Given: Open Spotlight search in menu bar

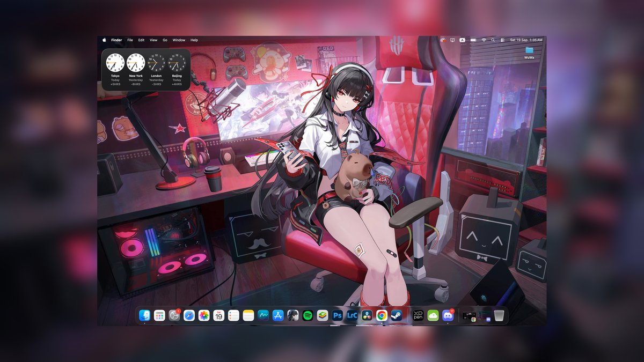Looking at the screenshot, I should pyautogui.click(x=493, y=40).
